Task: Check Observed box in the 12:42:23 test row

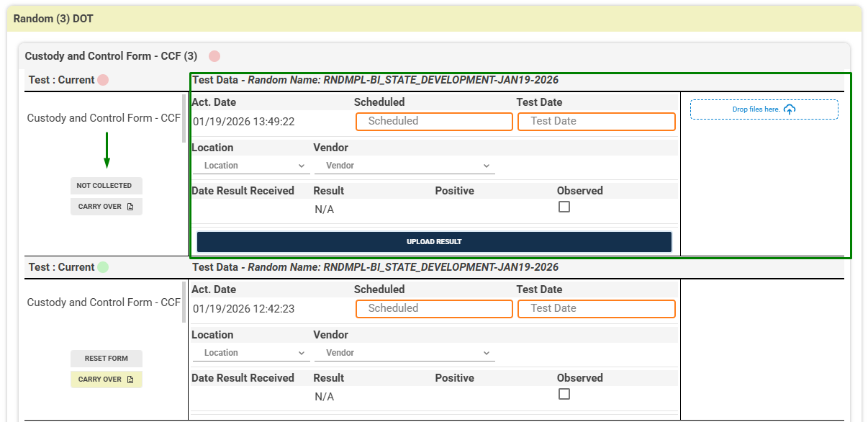Action: pyautogui.click(x=564, y=394)
